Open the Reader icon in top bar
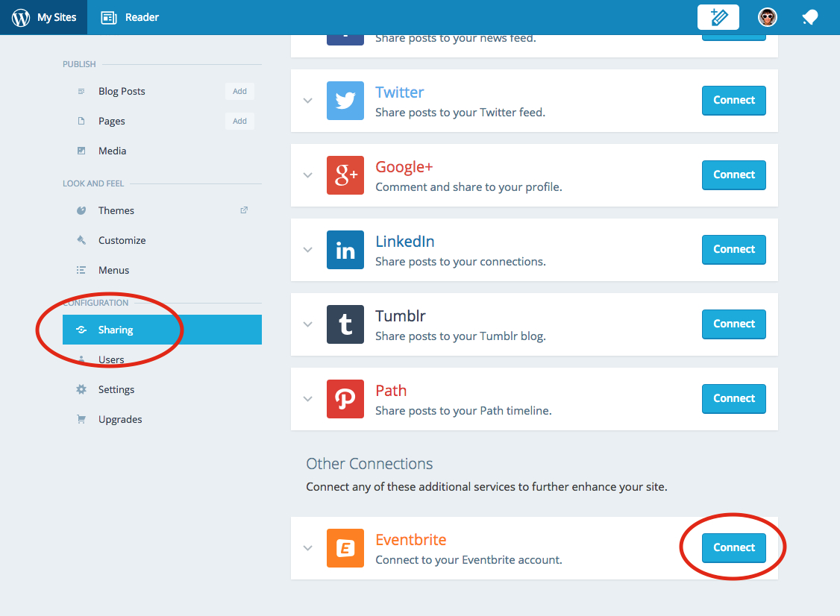Screen dimensions: 840x616 tap(109, 18)
